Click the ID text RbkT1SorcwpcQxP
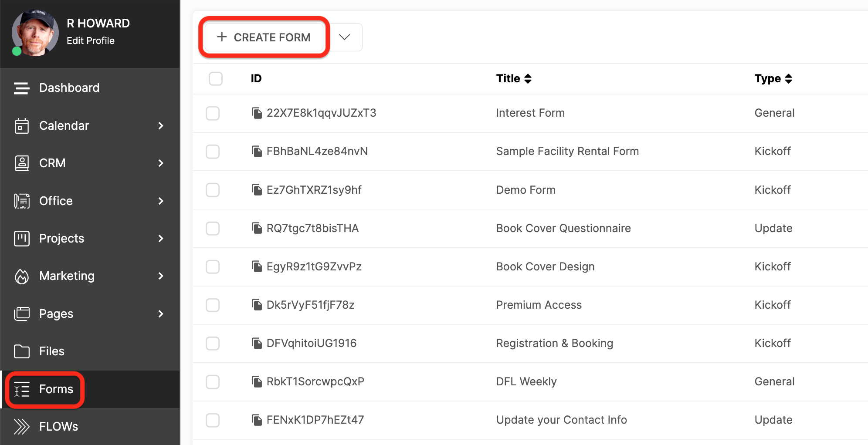 pyautogui.click(x=315, y=381)
